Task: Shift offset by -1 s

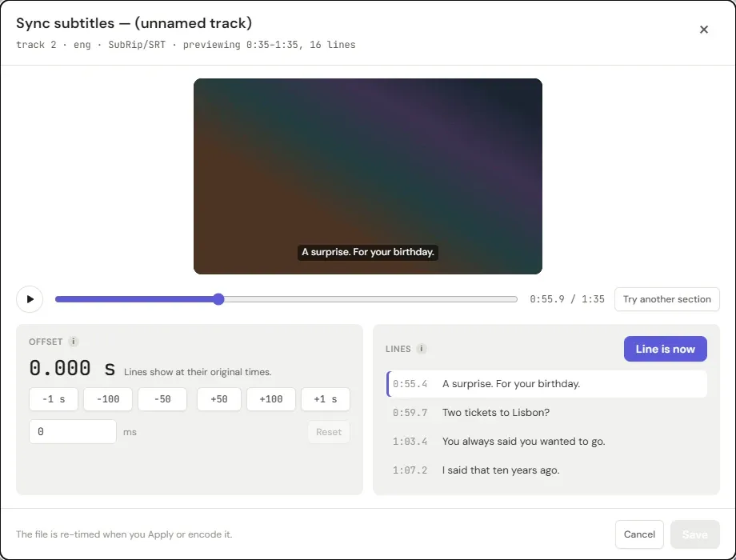Action: tap(54, 399)
